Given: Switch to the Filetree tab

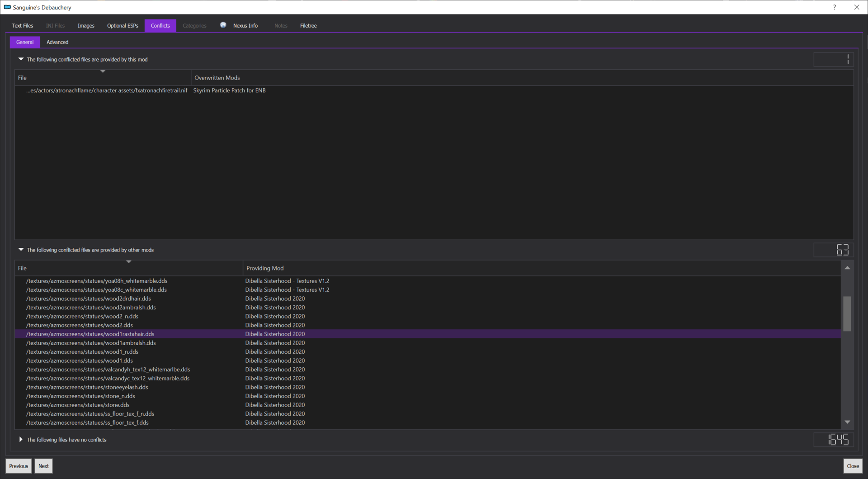Looking at the screenshot, I should pos(308,26).
